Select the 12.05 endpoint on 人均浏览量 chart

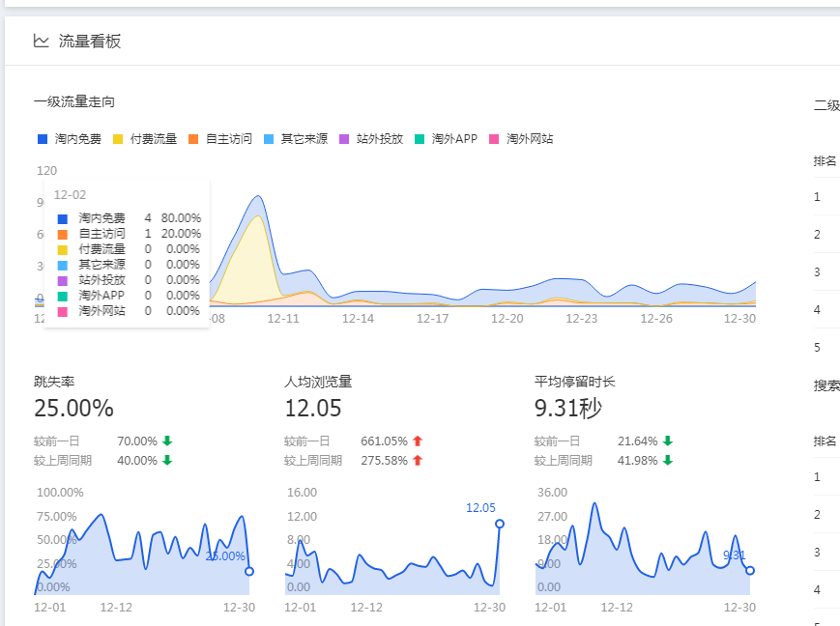[x=500, y=524]
